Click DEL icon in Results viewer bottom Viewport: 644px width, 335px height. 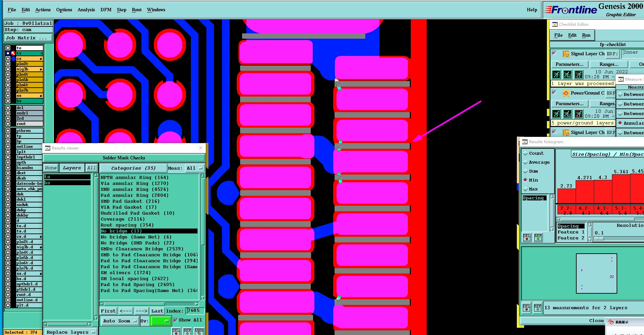click(x=176, y=331)
